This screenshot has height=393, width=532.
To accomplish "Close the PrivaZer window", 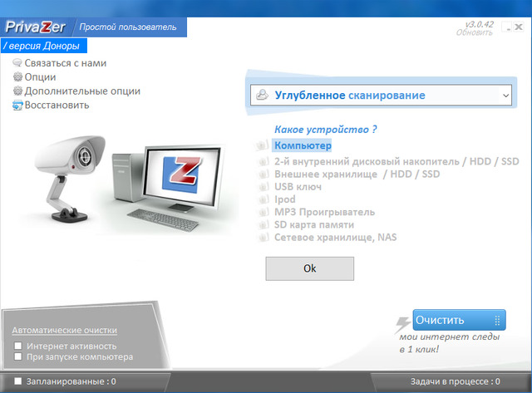I will tap(519, 27).
